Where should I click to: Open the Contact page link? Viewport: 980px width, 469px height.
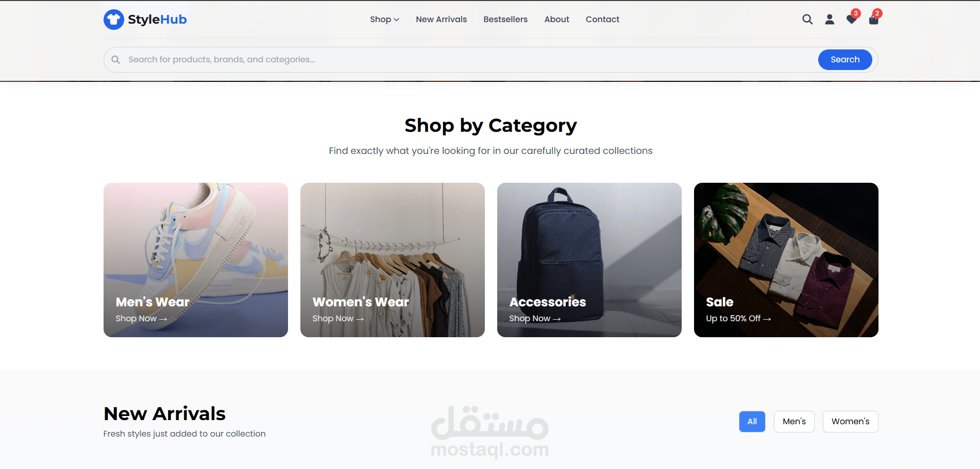(602, 20)
